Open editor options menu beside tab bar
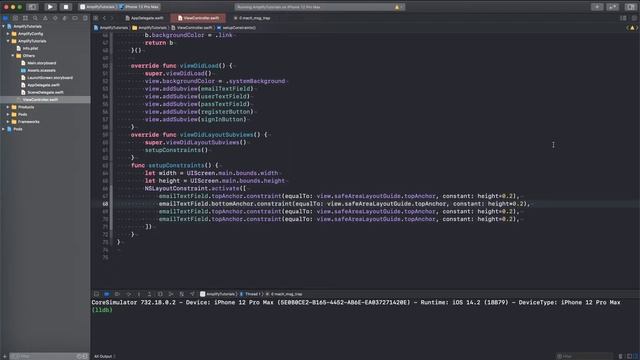The height and width of the screenshot is (360, 640). [623, 18]
